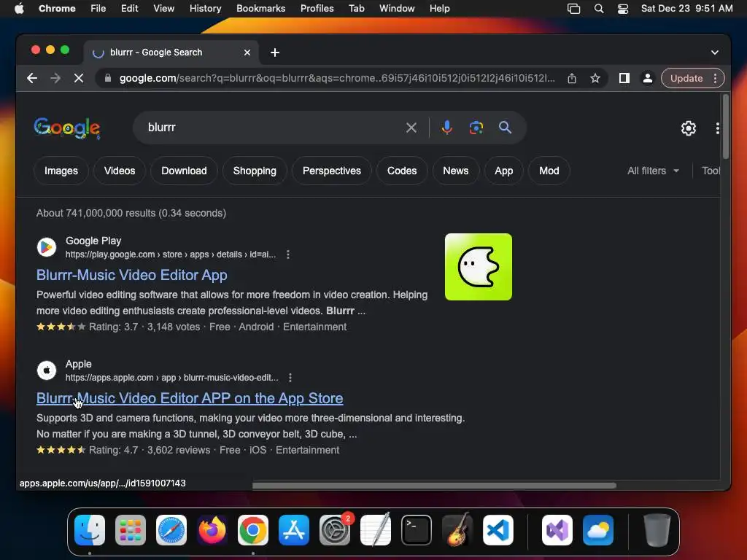
Task: Click the padlock site info icon
Action: click(108, 78)
